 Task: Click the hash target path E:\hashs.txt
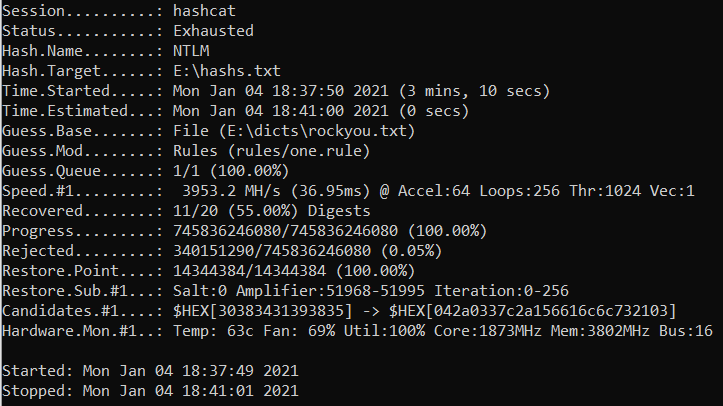click(226, 71)
